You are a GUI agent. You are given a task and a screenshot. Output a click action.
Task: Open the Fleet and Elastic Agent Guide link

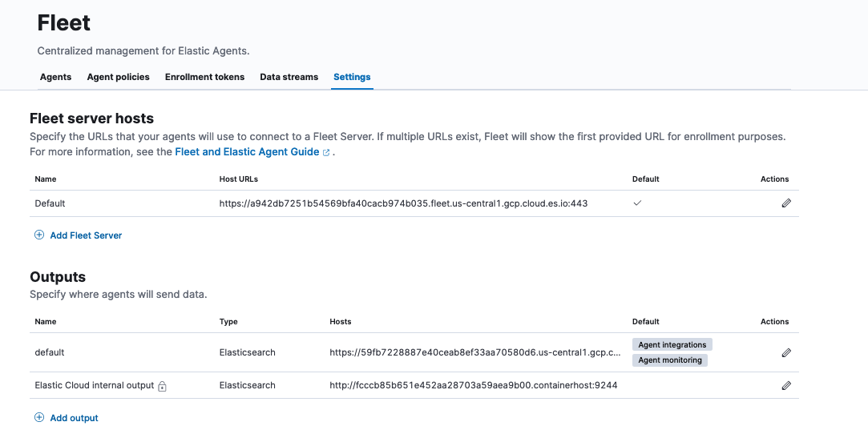(x=247, y=151)
